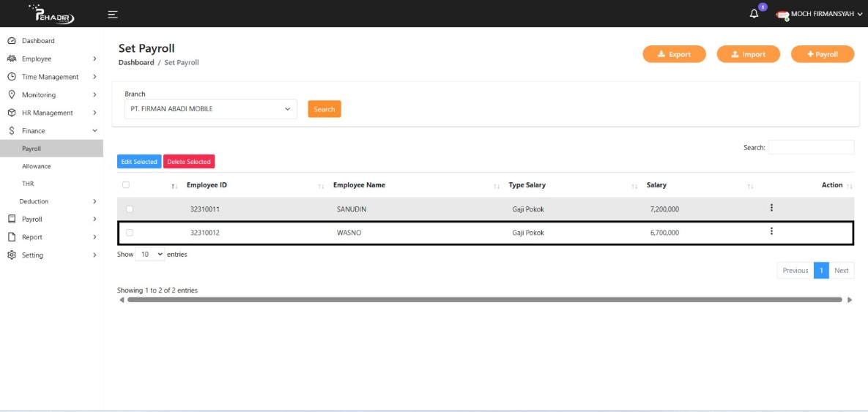Image resolution: width=868 pixels, height=412 pixels.
Task: Open the notification bell
Action: [754, 14]
